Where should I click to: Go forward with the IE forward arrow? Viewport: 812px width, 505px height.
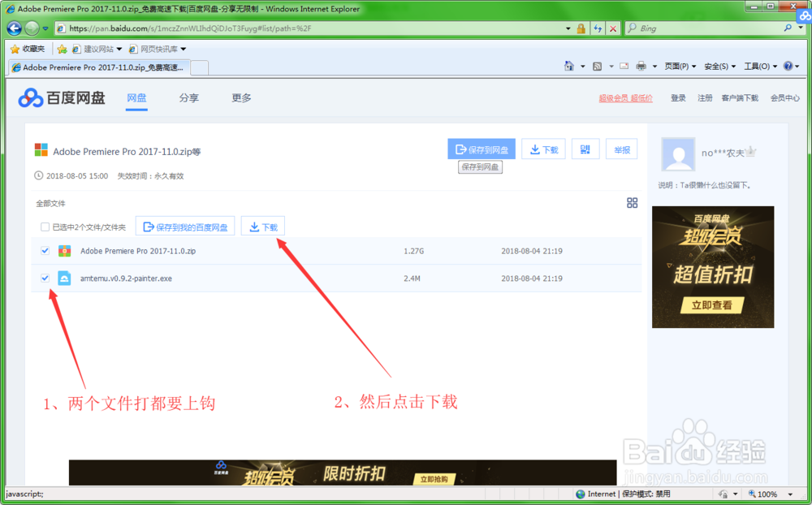coord(32,28)
